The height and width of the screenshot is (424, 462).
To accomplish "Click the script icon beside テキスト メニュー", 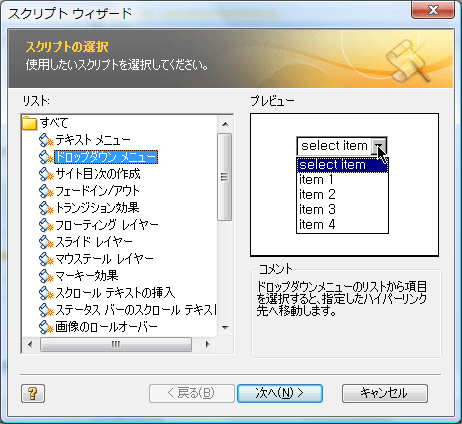I will (x=46, y=140).
